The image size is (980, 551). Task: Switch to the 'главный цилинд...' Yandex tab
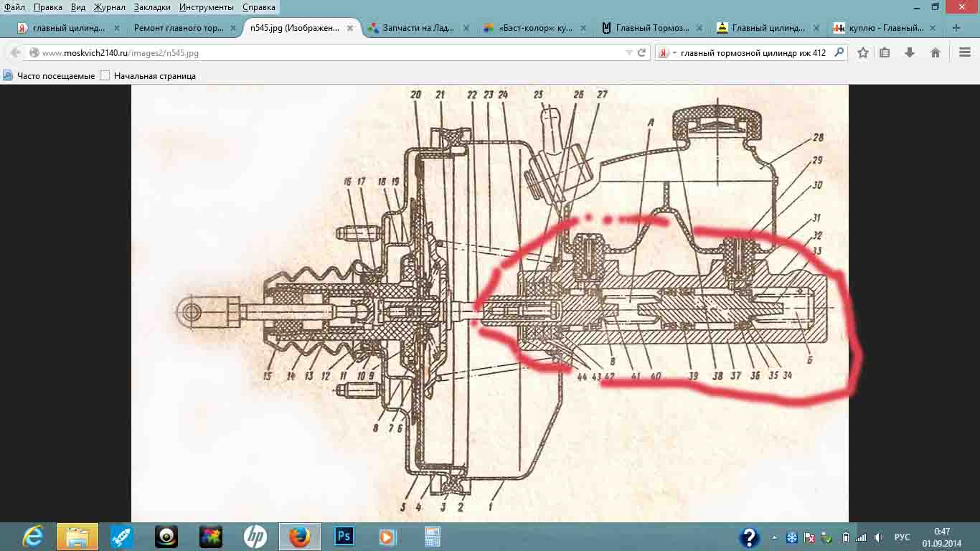[x=69, y=28]
